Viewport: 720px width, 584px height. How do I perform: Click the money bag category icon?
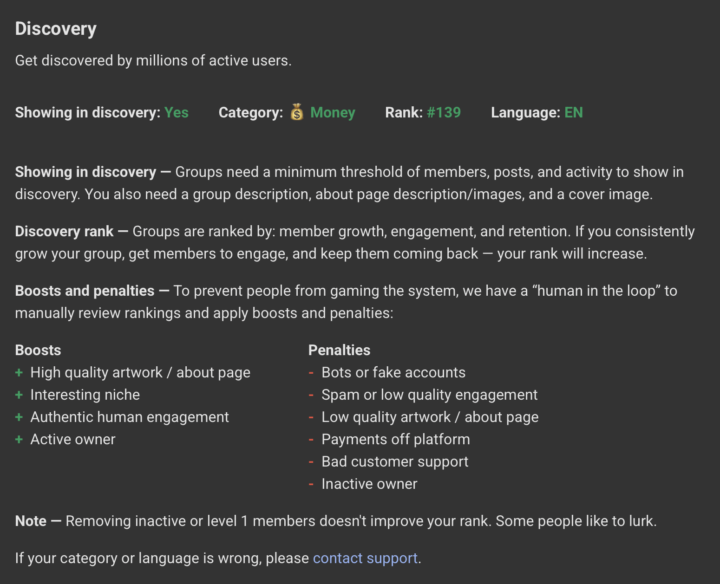297,112
